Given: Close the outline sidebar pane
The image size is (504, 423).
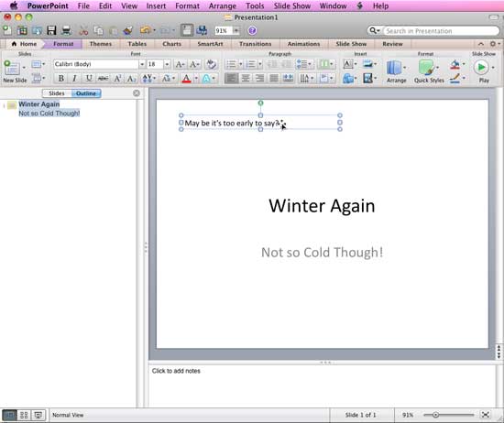Looking at the screenshot, I should pyautogui.click(x=137, y=93).
